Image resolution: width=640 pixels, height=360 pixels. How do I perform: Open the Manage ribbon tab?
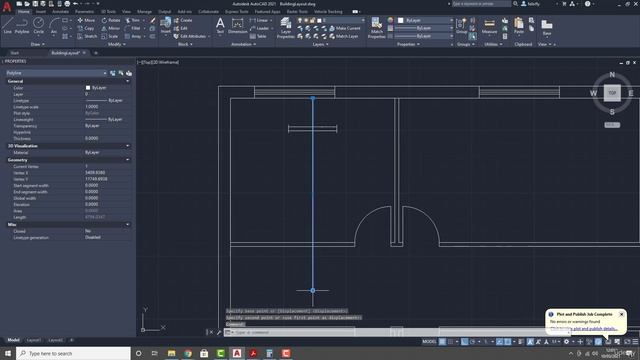tap(144, 11)
